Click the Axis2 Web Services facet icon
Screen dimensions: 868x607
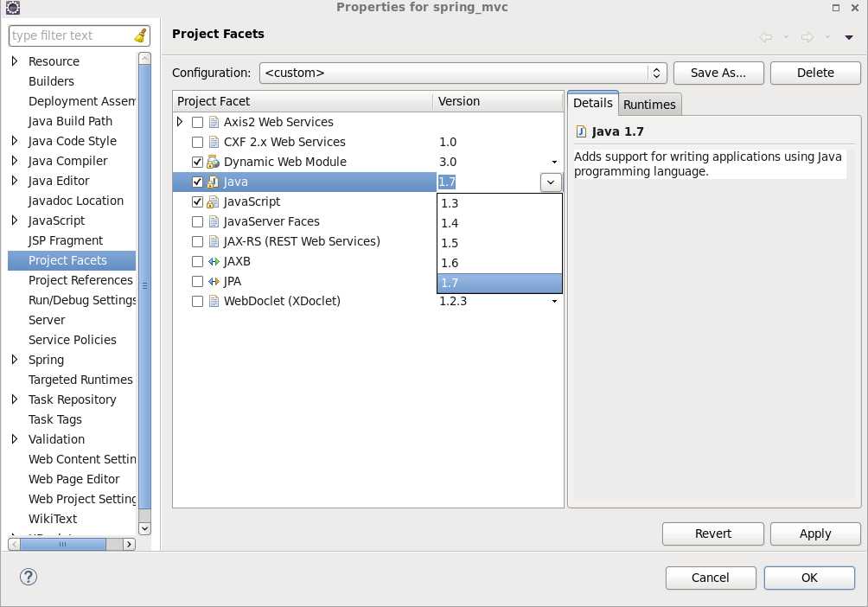click(214, 122)
